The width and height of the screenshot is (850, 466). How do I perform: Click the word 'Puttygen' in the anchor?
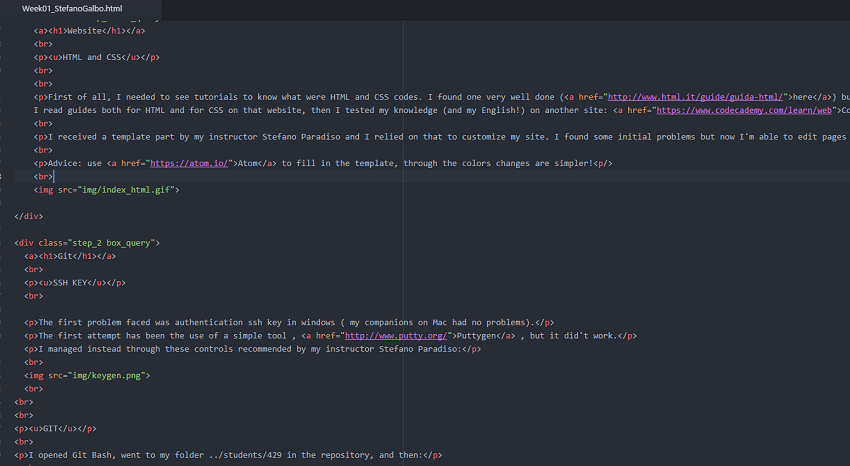pos(476,336)
